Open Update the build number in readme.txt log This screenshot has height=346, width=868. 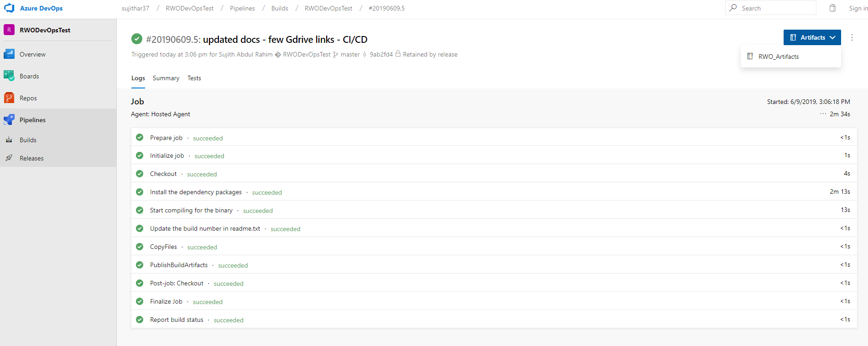(x=494, y=228)
